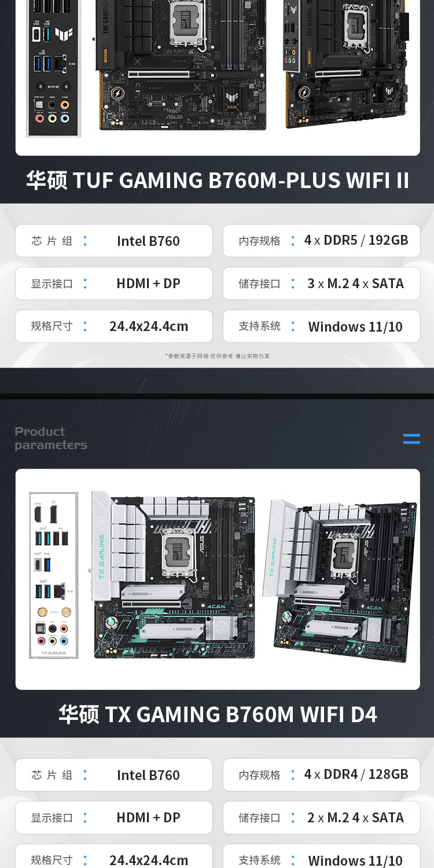The height and width of the screenshot is (868, 434).
Task: Select the TUF 显示接口 HDMI + DP box
Action: point(114,284)
